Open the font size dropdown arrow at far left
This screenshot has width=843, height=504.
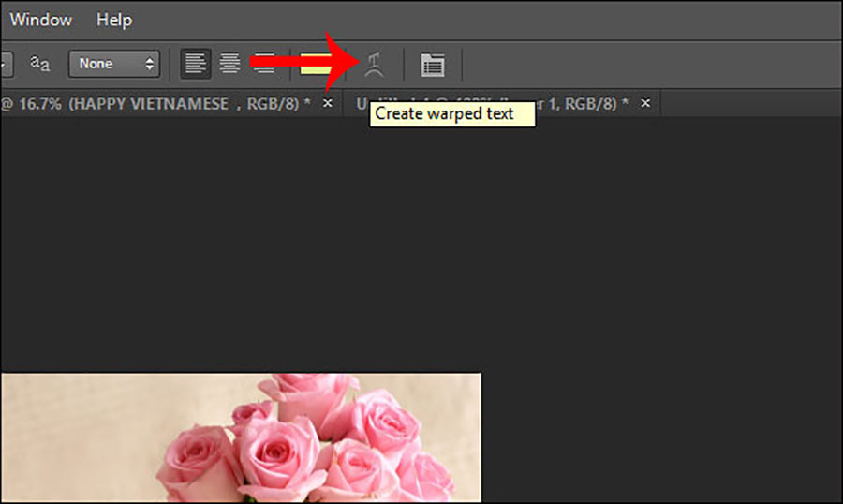[5, 64]
